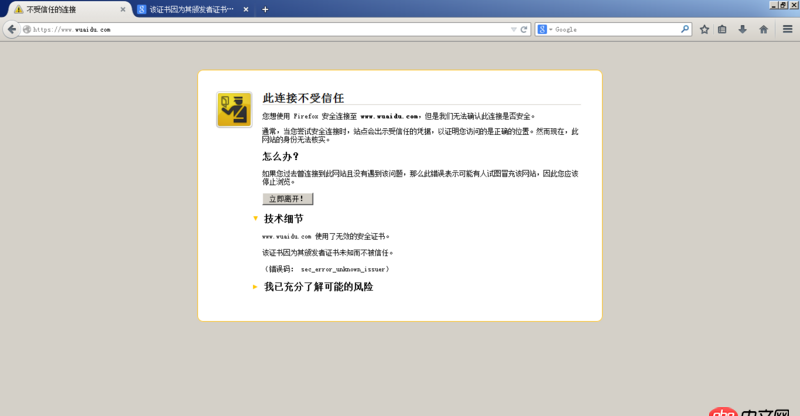Click the sec_error_unknown_issuer error code text
Image resolution: width=800 pixels, height=416 pixels.
343,269
